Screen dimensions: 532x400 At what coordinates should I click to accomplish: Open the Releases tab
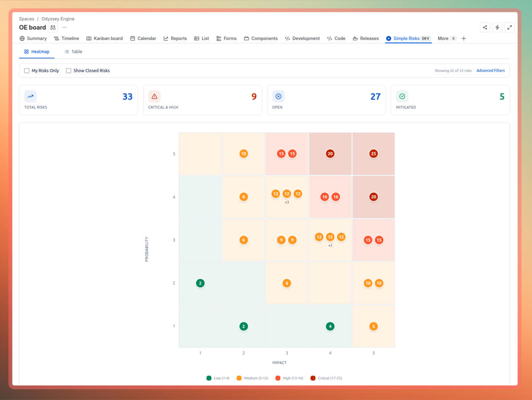tap(365, 38)
